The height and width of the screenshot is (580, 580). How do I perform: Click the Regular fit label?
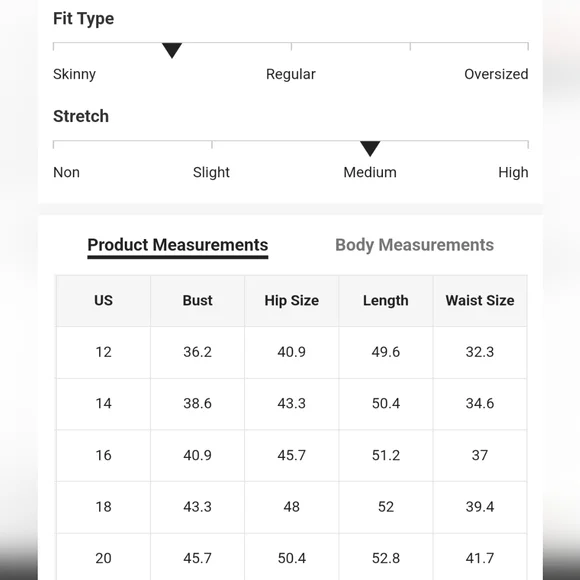pos(291,74)
